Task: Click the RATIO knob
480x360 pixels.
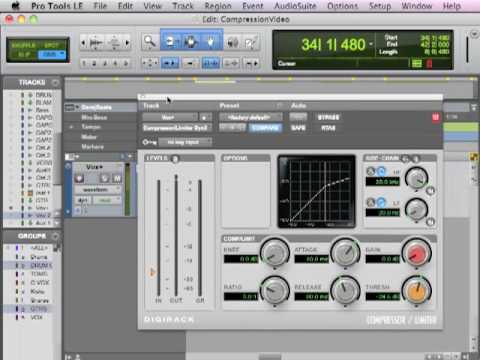Action: 275,291
